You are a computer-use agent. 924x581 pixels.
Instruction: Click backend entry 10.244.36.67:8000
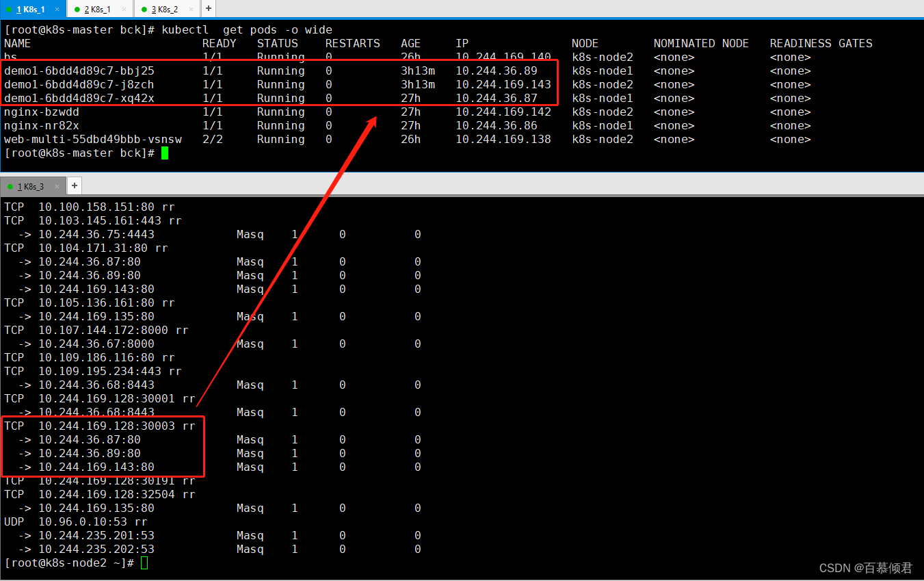(96, 344)
